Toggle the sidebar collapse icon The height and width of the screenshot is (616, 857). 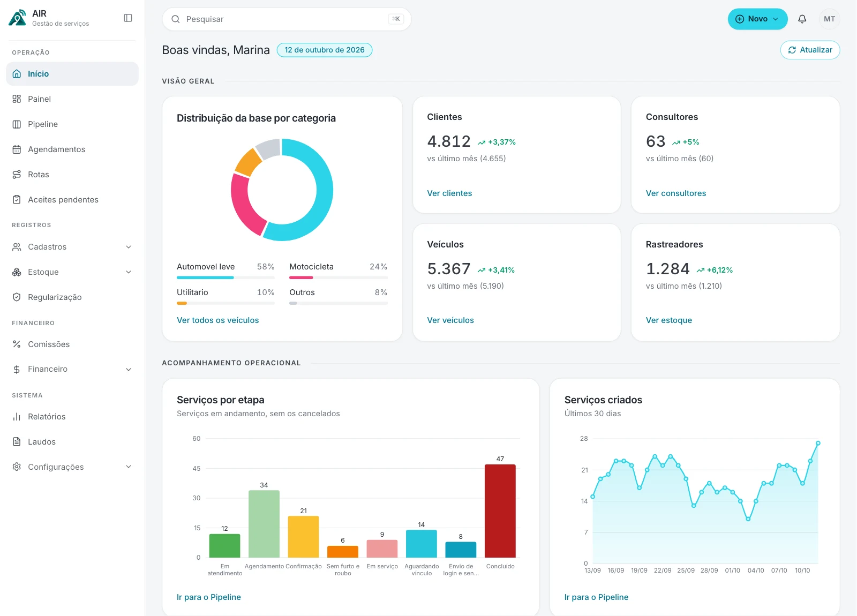pyautogui.click(x=128, y=18)
